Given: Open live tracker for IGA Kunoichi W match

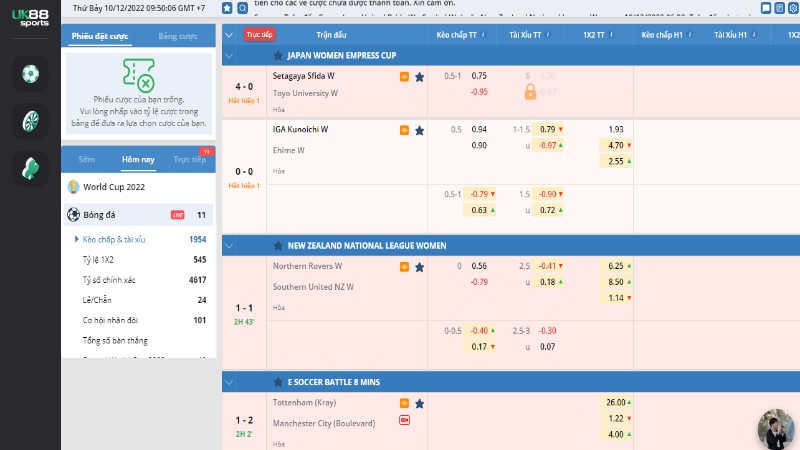Looking at the screenshot, I should [x=404, y=131].
